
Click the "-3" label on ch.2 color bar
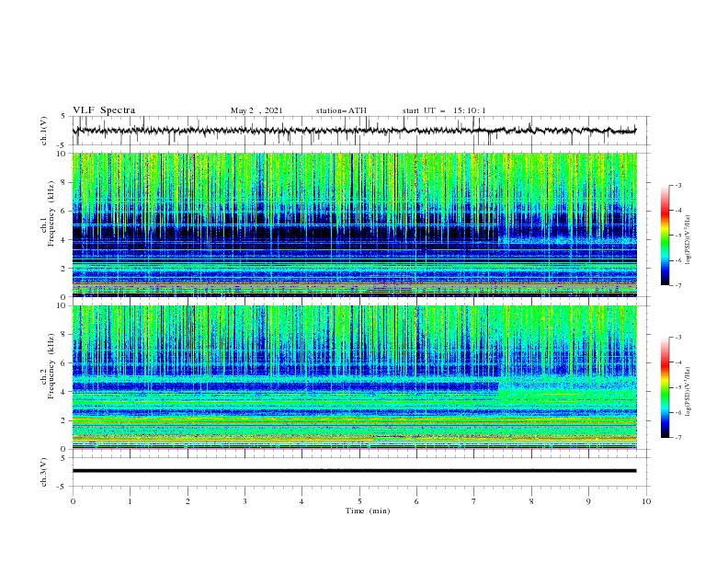(x=677, y=338)
